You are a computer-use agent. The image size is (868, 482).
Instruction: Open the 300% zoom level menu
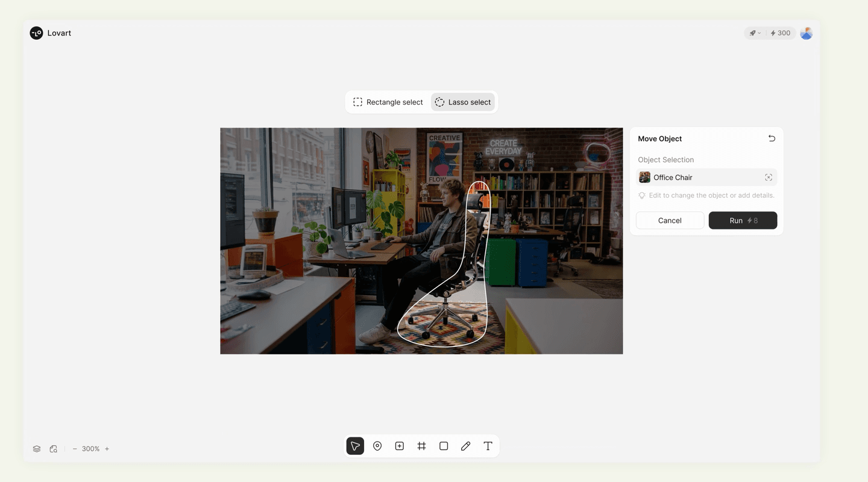90,449
